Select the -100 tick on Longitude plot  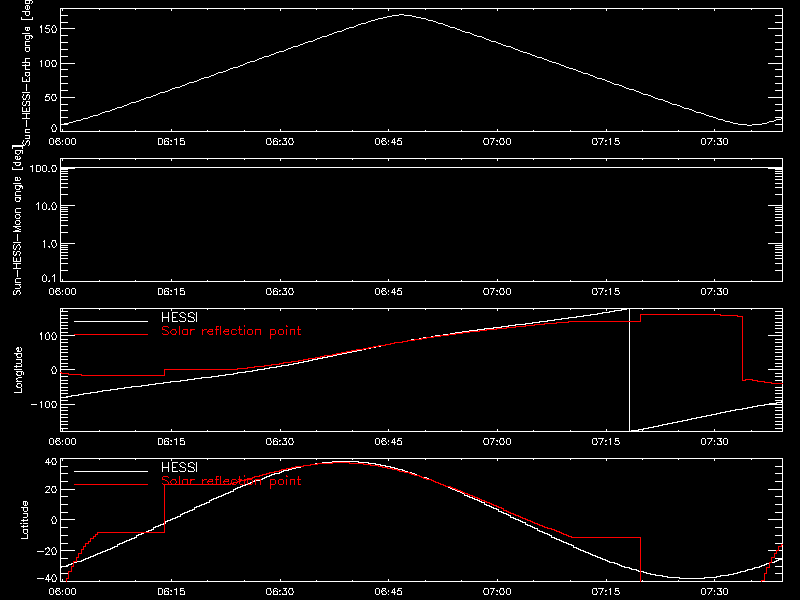tap(44, 405)
